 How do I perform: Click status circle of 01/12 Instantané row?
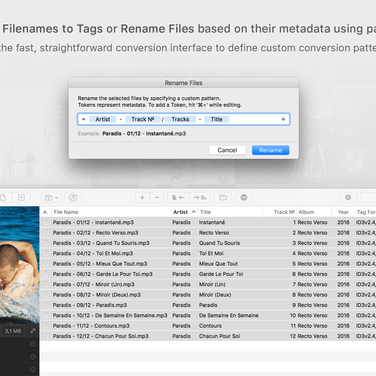click(46, 222)
